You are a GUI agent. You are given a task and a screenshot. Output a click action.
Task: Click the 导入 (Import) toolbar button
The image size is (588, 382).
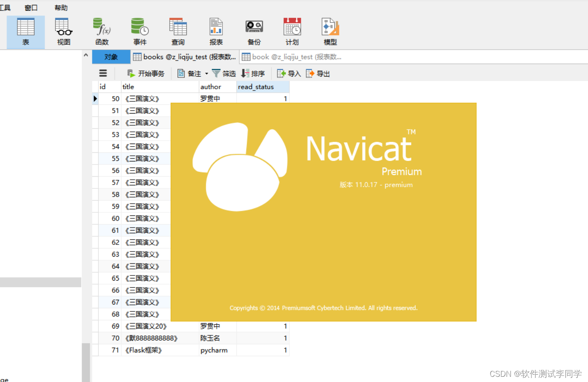[289, 74]
